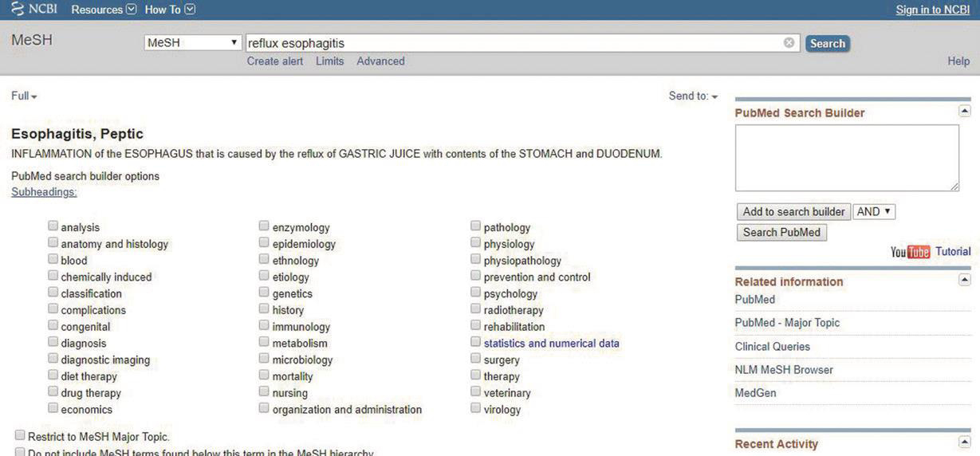Check the anatomy and histology subheading

click(x=53, y=243)
